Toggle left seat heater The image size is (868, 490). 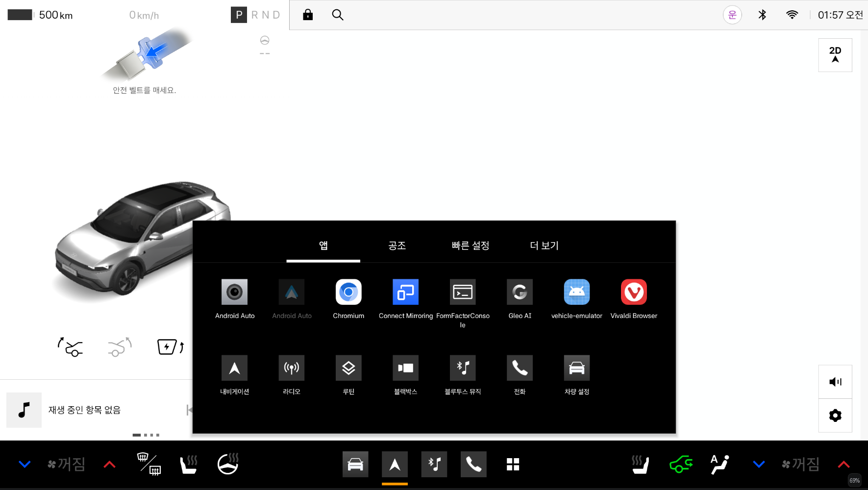pyautogui.click(x=189, y=464)
